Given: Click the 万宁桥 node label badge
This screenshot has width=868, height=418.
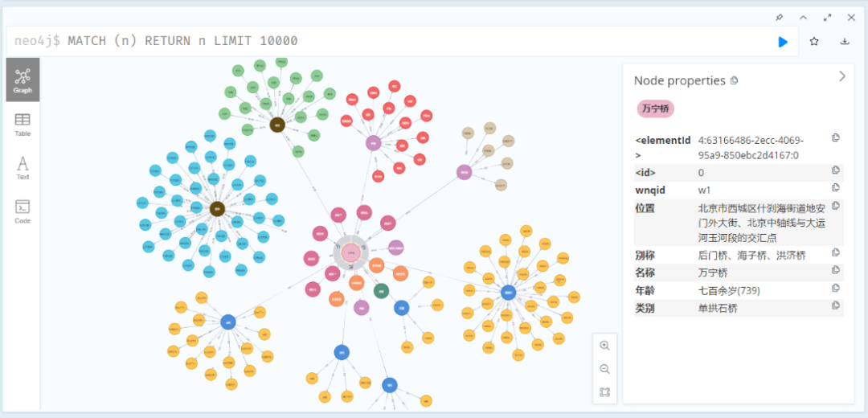Looking at the screenshot, I should [x=655, y=108].
